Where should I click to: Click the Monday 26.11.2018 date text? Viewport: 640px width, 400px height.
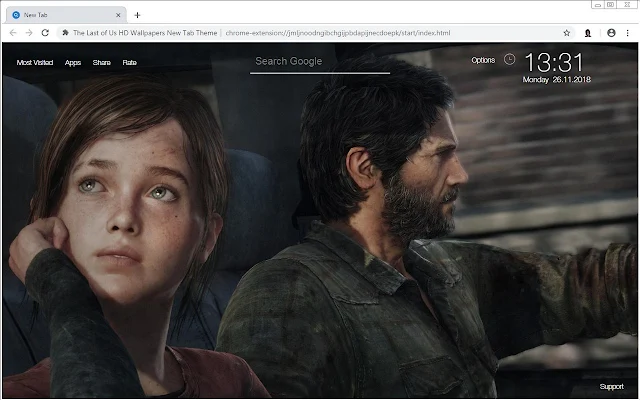pyautogui.click(x=557, y=80)
